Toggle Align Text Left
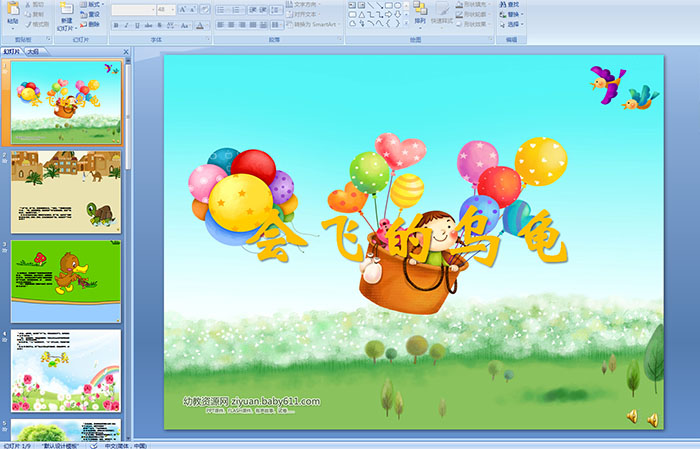Viewport: 700px width, 449px height. (221, 25)
